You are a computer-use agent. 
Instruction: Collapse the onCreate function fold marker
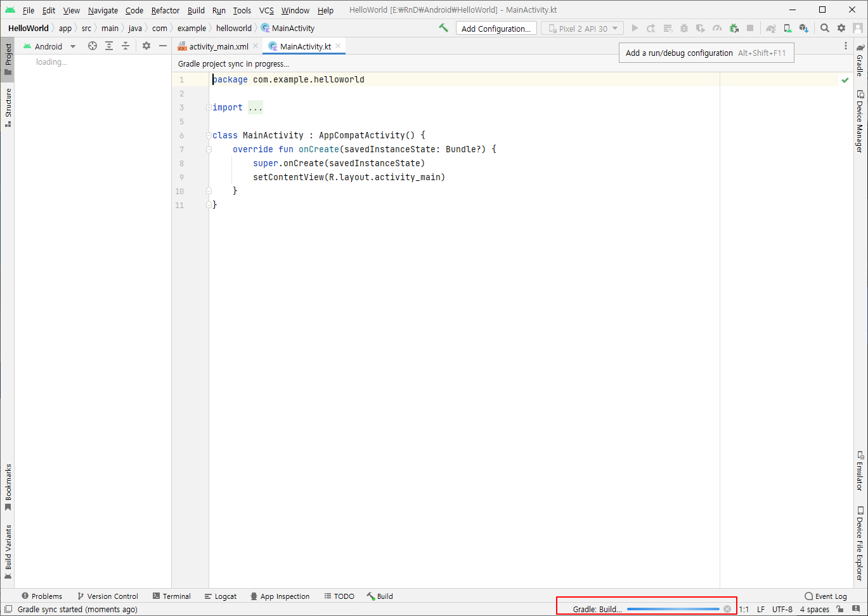pos(209,150)
